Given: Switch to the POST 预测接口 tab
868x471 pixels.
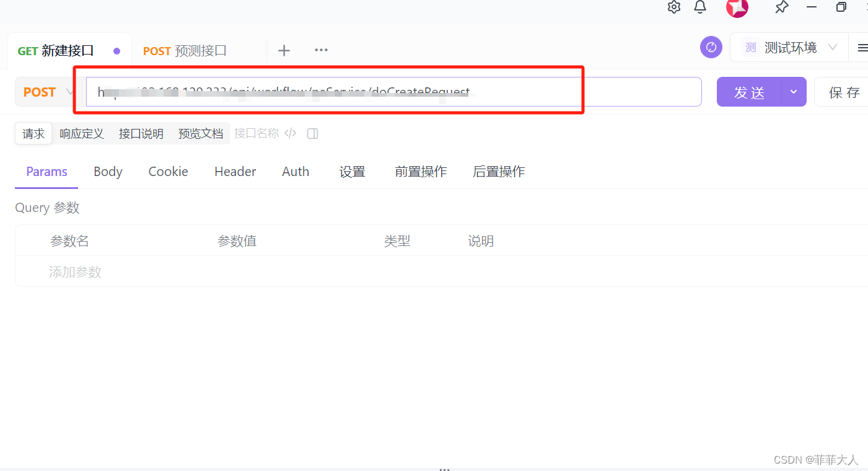Looking at the screenshot, I should point(184,51).
